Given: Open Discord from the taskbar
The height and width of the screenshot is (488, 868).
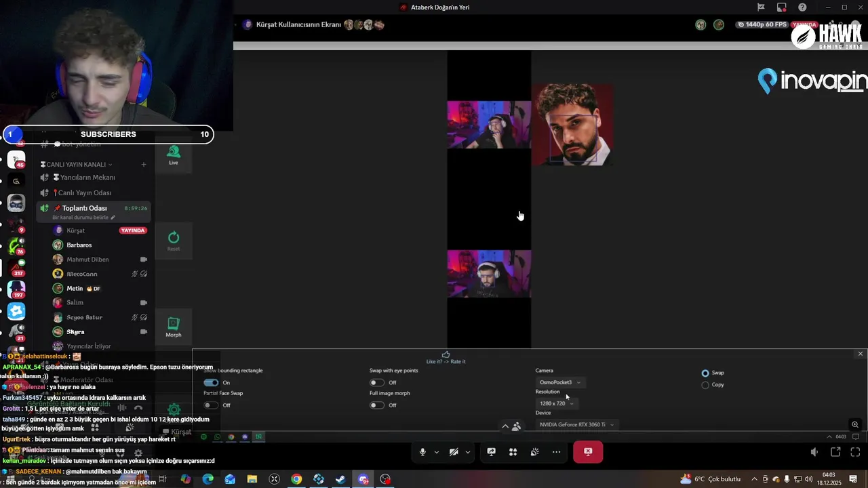Looking at the screenshot, I should tap(363, 479).
